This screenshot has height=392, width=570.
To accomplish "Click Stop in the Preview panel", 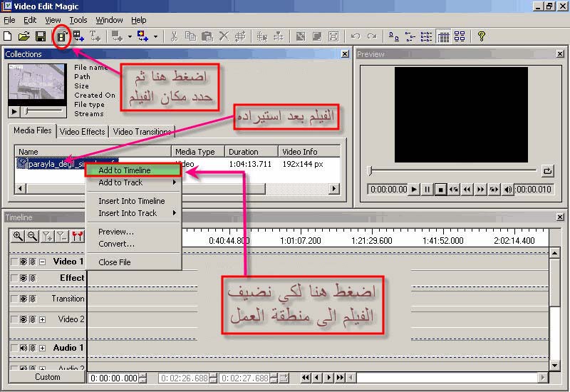I will [x=440, y=190].
